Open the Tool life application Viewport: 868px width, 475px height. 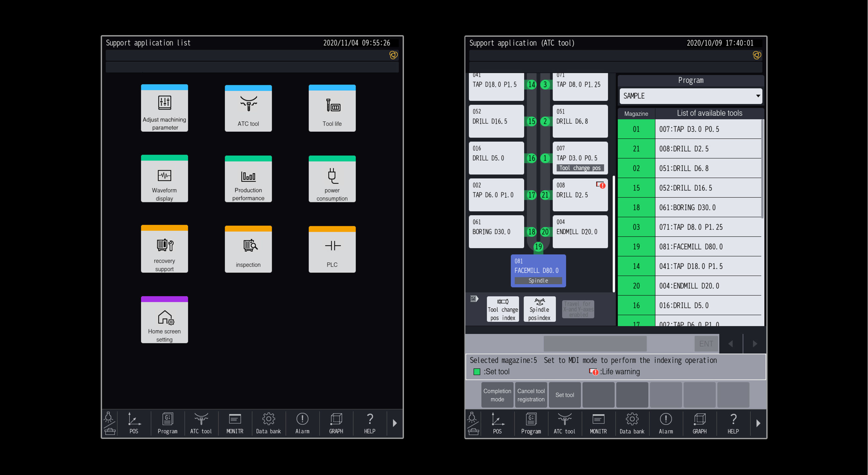point(332,108)
